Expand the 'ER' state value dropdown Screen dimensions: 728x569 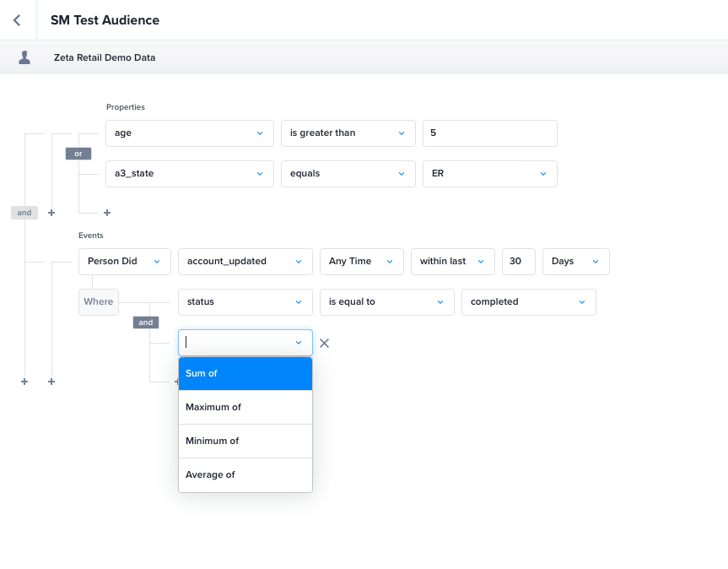(x=489, y=174)
